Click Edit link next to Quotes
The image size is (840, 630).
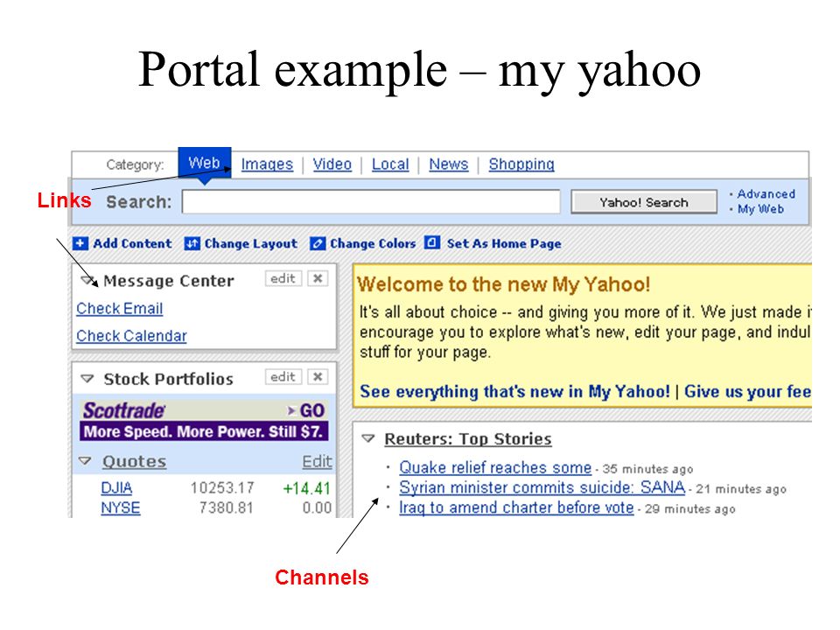tap(317, 461)
